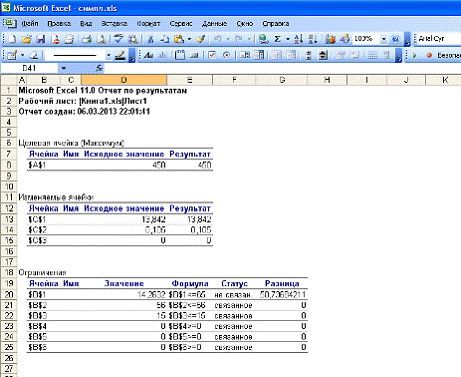
Task: Select the Format Painter brush icon
Action: [x=200, y=39]
